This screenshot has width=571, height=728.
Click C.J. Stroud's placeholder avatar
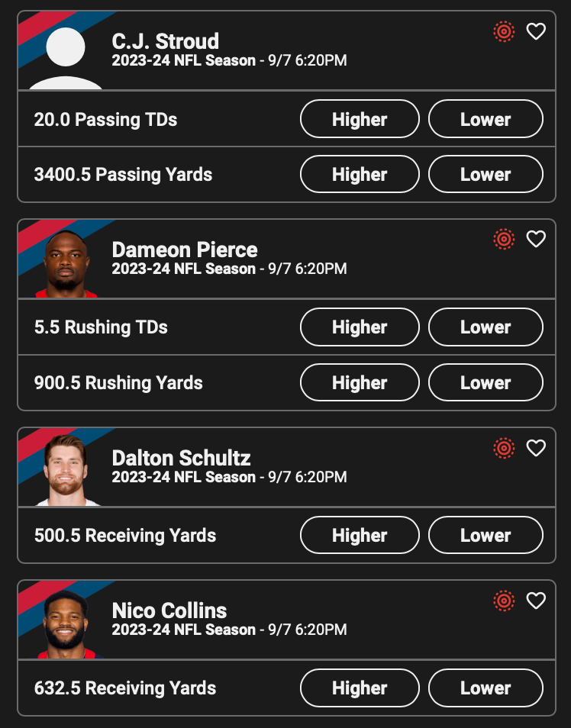[x=66, y=57]
